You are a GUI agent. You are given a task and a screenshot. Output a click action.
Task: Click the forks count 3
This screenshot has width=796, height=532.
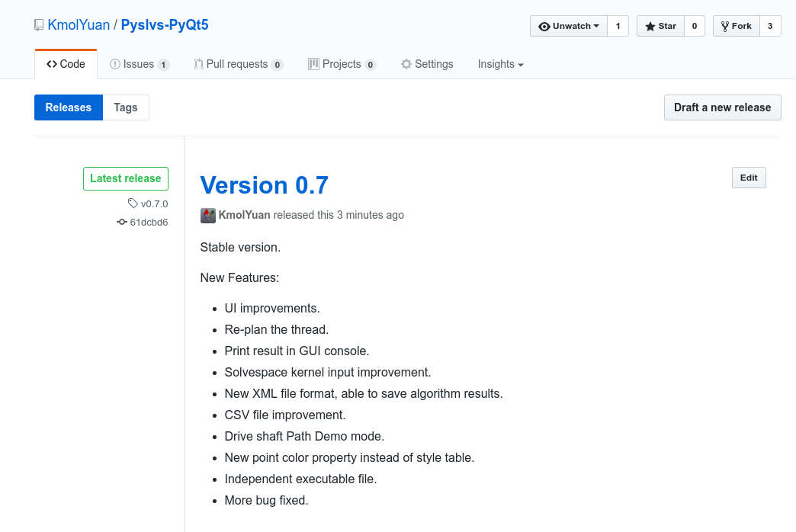click(x=770, y=26)
